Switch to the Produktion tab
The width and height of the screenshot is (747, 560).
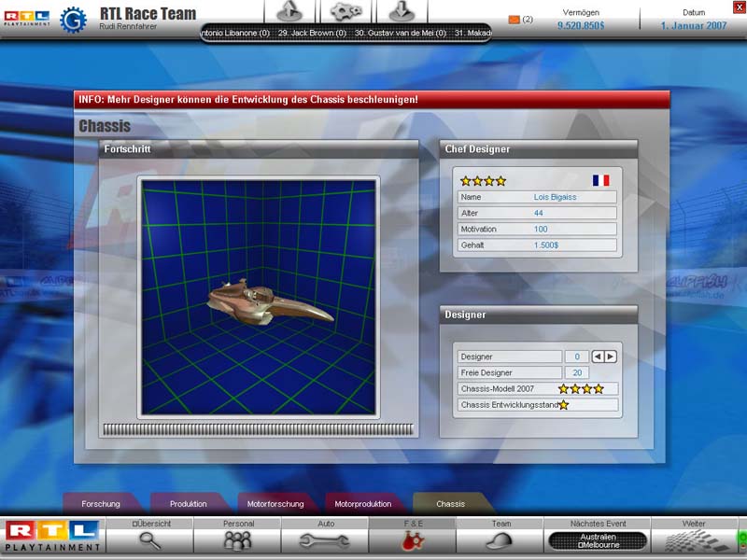pyautogui.click(x=189, y=504)
